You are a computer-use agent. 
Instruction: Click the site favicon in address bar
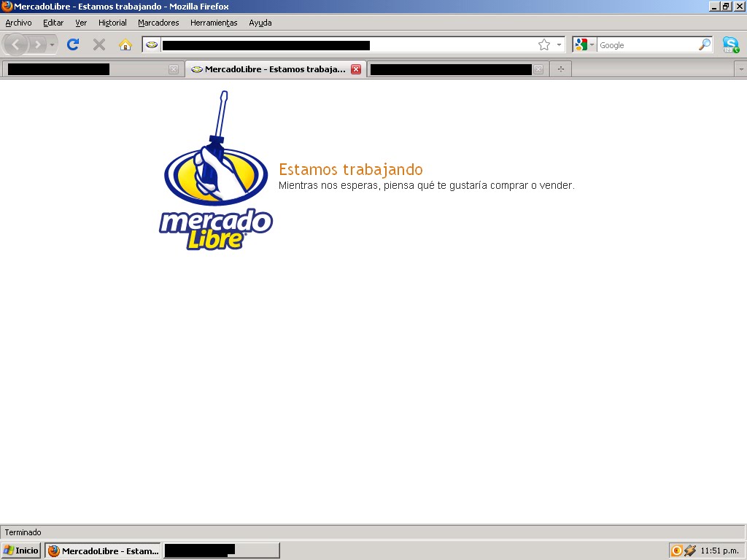pyautogui.click(x=152, y=44)
